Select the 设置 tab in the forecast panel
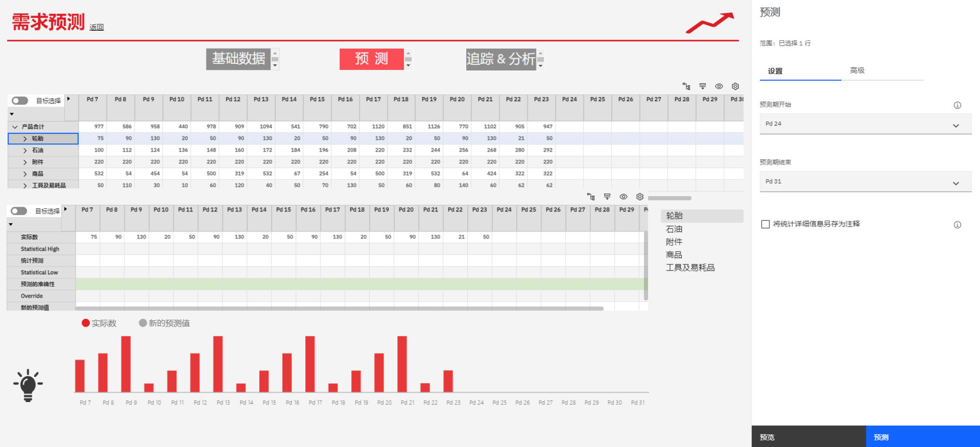This screenshot has height=447, width=980. tap(775, 71)
